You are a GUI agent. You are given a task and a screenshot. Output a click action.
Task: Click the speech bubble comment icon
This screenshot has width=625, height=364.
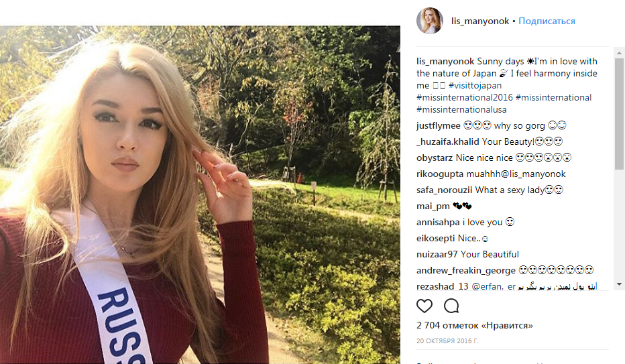coord(451,306)
